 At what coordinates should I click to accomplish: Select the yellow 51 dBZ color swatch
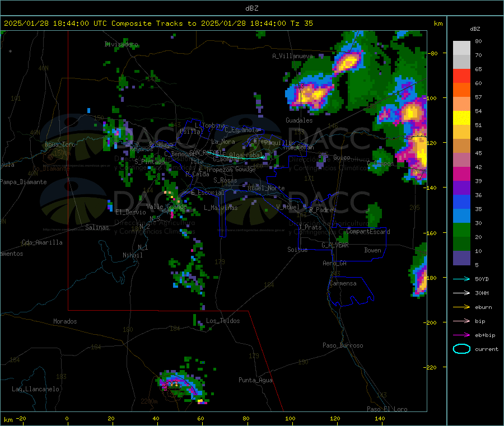click(x=461, y=118)
